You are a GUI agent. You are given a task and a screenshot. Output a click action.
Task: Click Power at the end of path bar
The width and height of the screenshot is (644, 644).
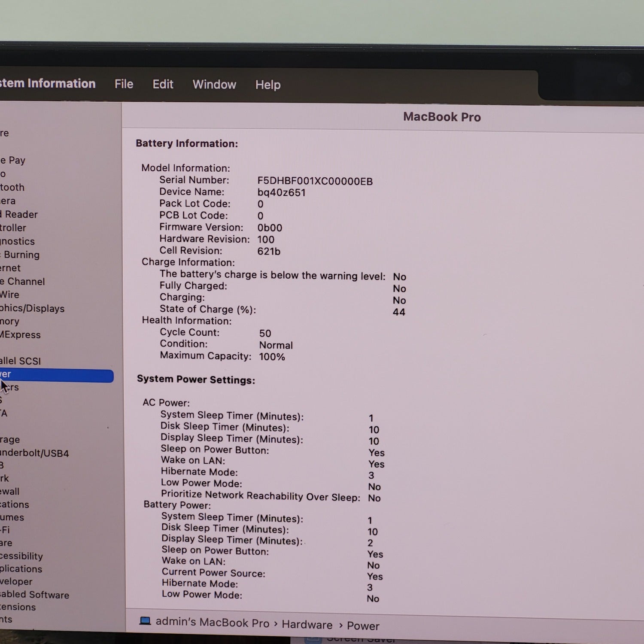363,626
